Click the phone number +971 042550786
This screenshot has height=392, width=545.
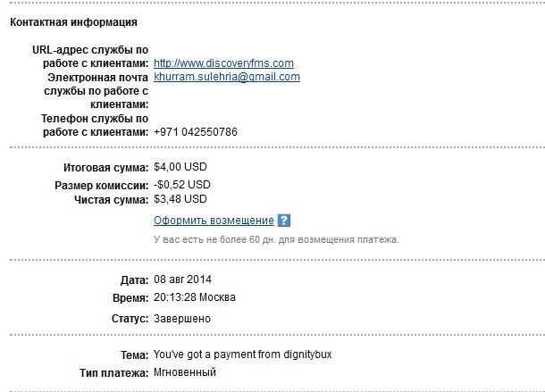coord(196,132)
